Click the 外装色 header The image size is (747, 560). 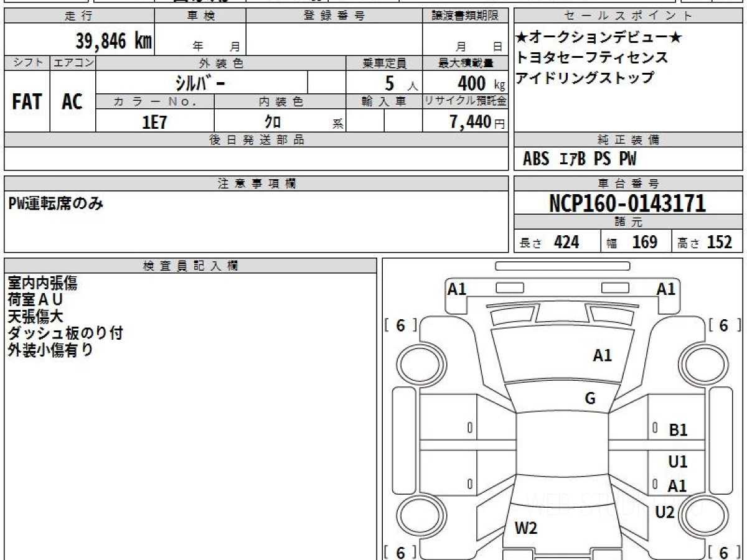[x=221, y=63]
